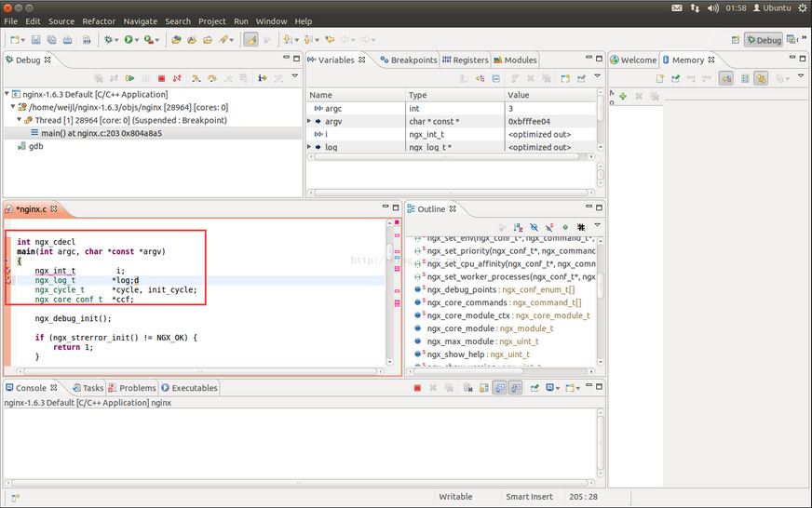
Task: Click the red Terminate icon in Debug view
Action: 162,78
